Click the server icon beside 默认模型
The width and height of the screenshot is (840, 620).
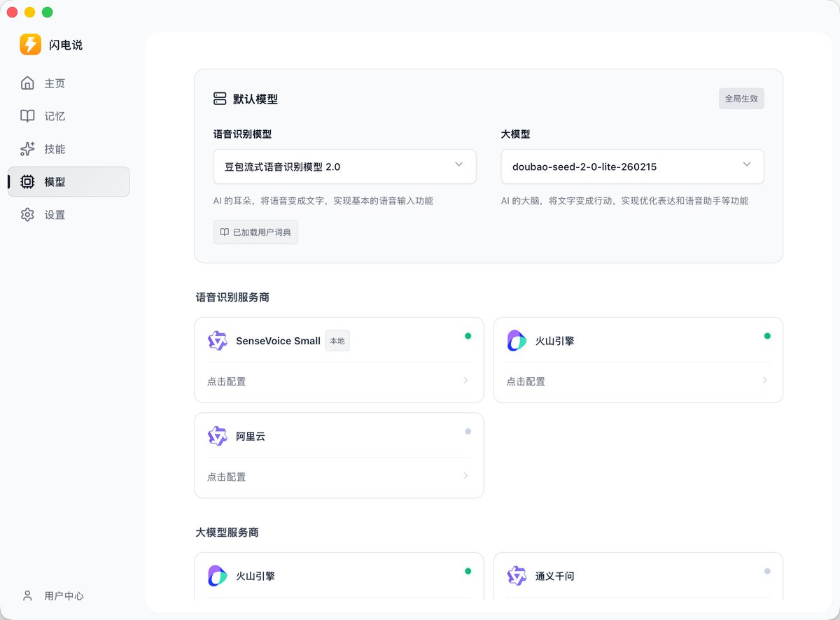tap(220, 99)
